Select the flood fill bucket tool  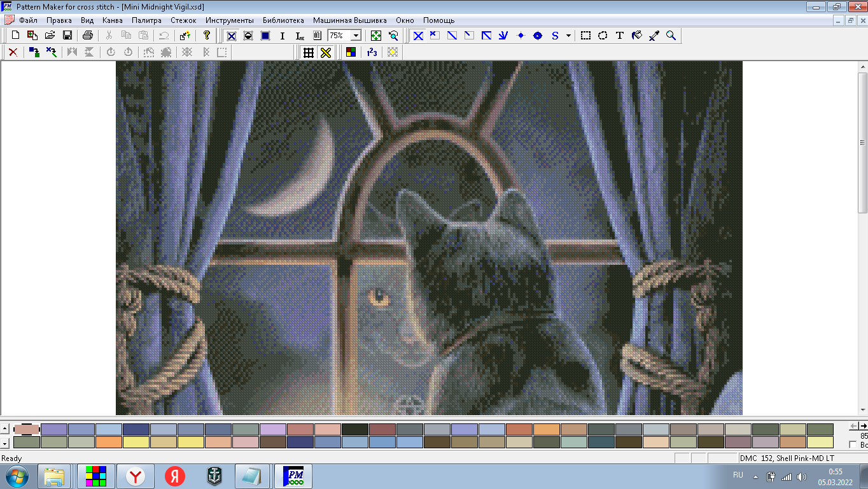pos(636,36)
